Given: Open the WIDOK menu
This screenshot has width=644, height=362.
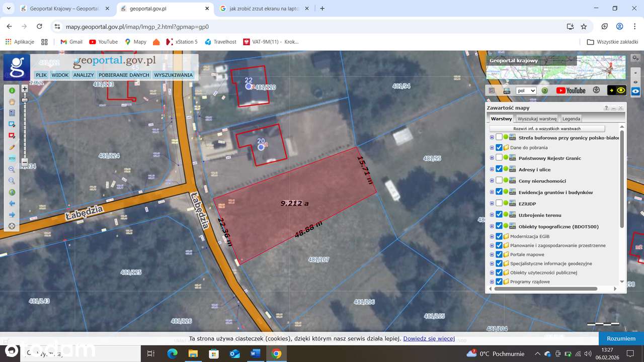Looking at the screenshot, I should (x=60, y=75).
